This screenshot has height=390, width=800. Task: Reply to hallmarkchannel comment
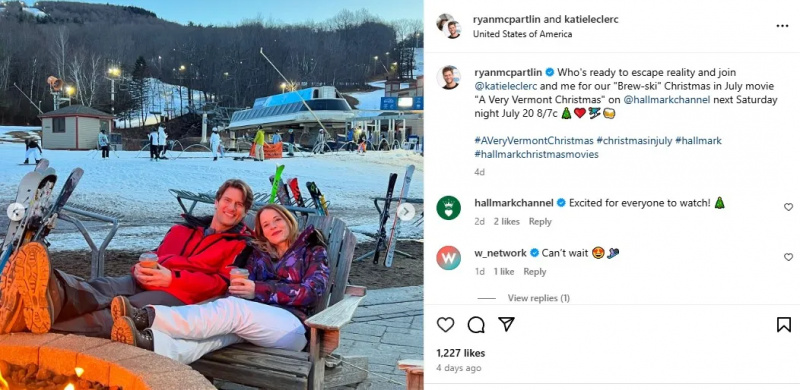point(540,222)
